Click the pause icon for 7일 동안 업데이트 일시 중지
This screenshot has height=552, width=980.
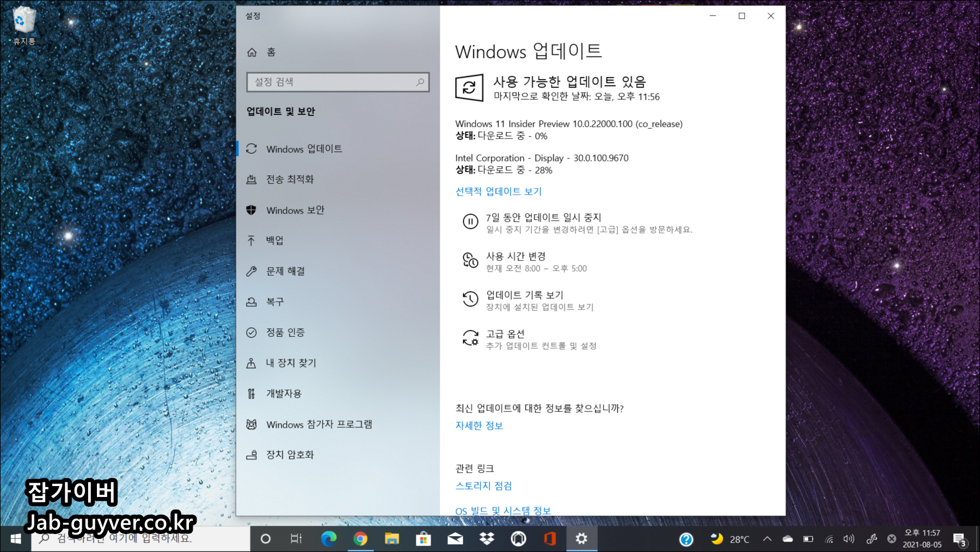point(470,221)
